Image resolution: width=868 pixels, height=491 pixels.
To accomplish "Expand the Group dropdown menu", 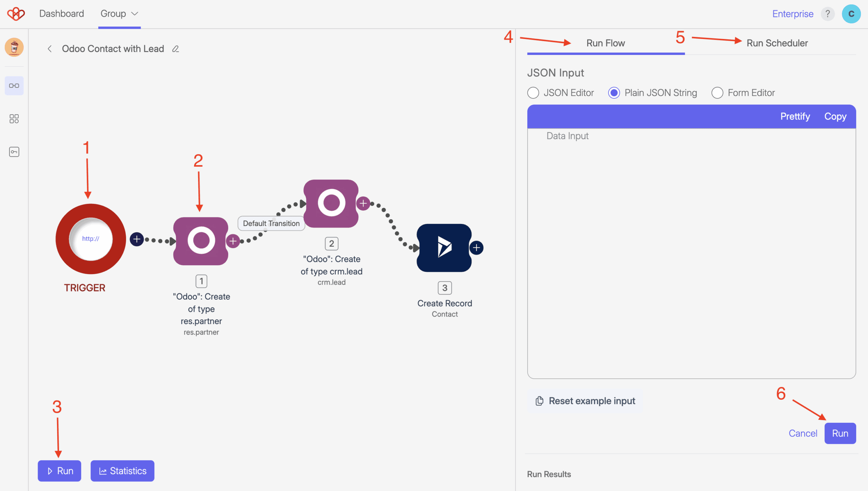I will pyautogui.click(x=119, y=14).
